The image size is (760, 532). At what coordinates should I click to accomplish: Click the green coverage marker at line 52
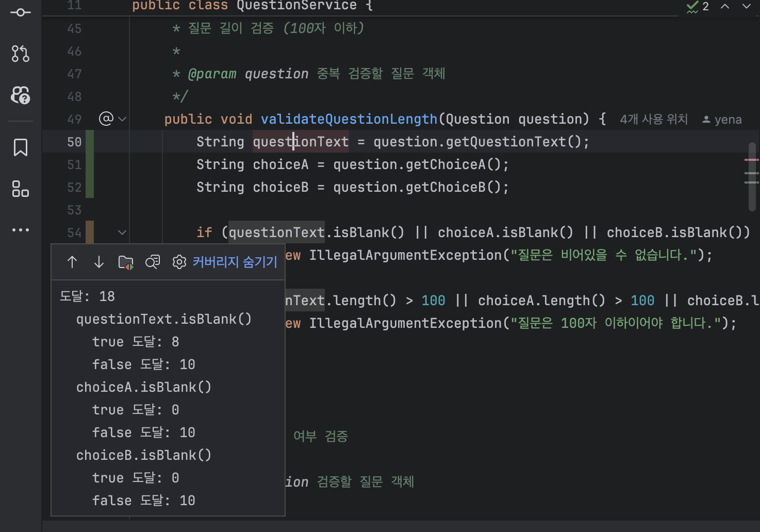[90, 187]
